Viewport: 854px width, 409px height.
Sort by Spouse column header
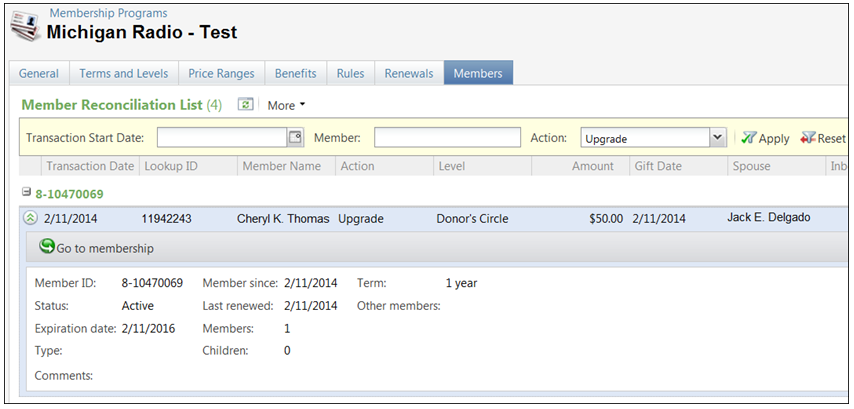777,166
